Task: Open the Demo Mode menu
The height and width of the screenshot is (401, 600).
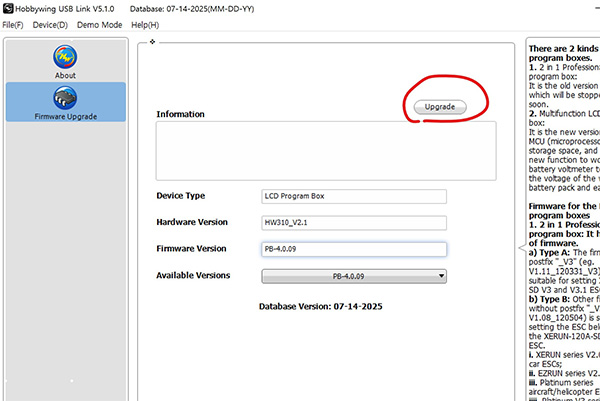Action: (x=99, y=24)
